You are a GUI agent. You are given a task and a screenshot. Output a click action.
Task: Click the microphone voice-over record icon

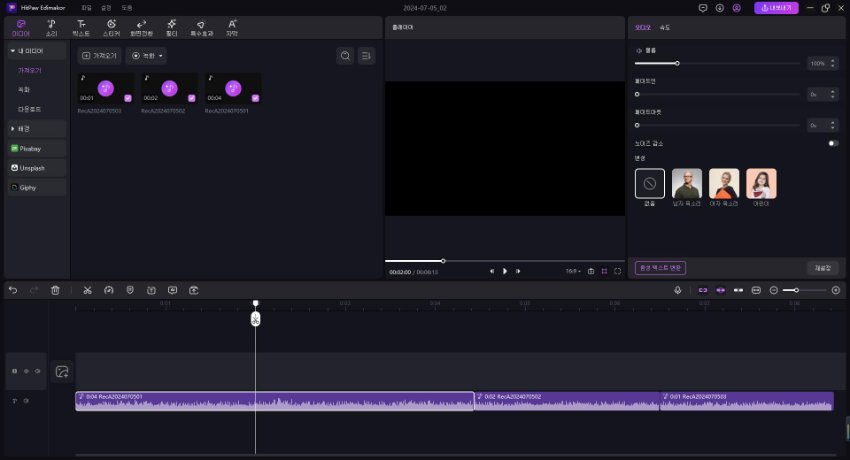pyautogui.click(x=677, y=290)
